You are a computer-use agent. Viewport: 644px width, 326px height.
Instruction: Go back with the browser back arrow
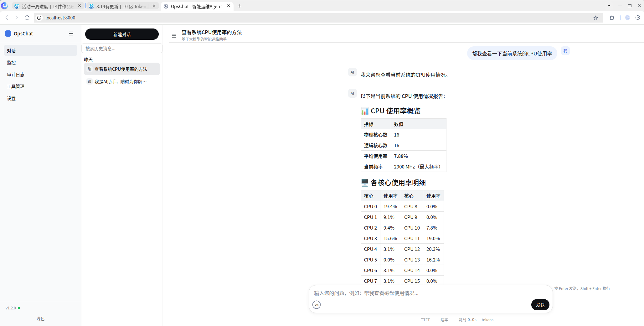[x=7, y=18]
